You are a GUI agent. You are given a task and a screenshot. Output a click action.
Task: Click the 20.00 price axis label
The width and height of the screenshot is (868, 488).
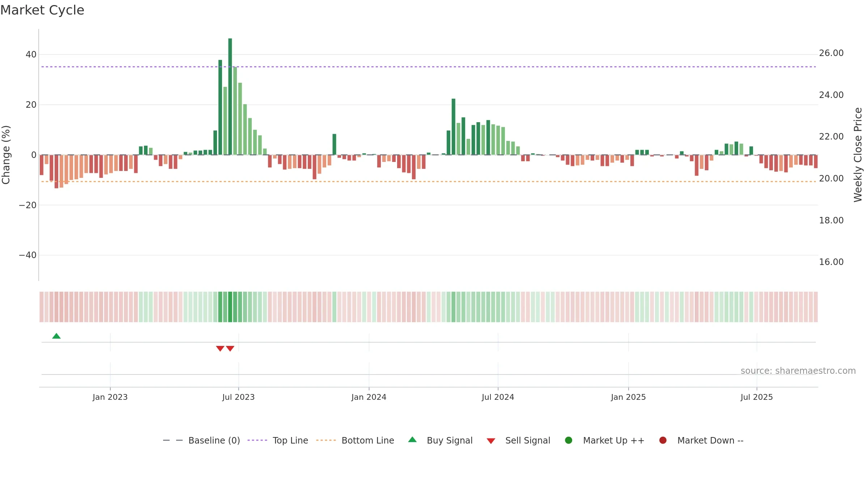[831, 179]
